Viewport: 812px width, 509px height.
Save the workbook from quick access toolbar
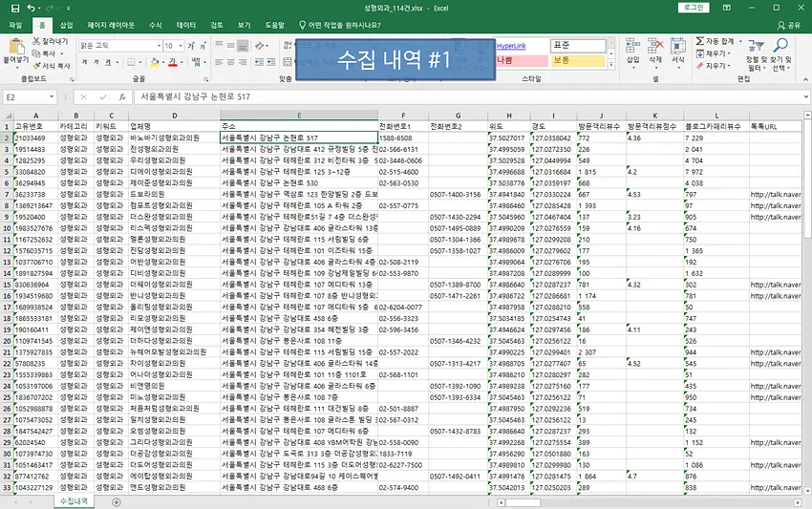15,9
